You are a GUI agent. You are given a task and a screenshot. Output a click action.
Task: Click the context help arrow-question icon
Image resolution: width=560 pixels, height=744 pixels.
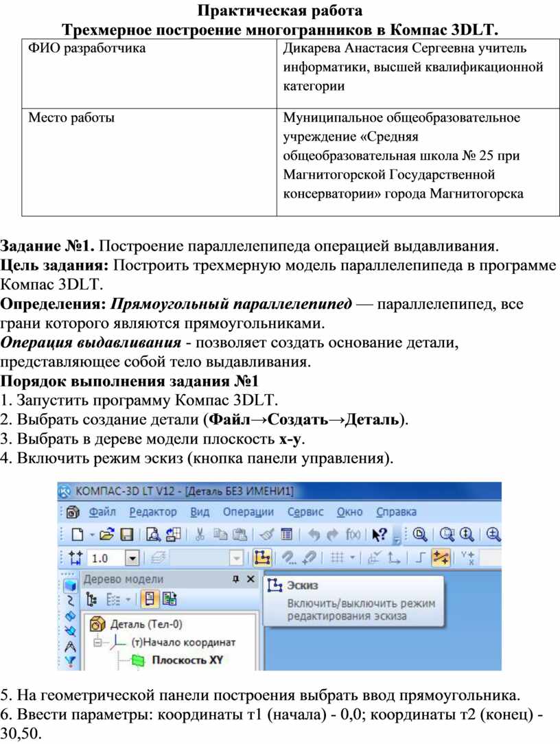(x=380, y=535)
